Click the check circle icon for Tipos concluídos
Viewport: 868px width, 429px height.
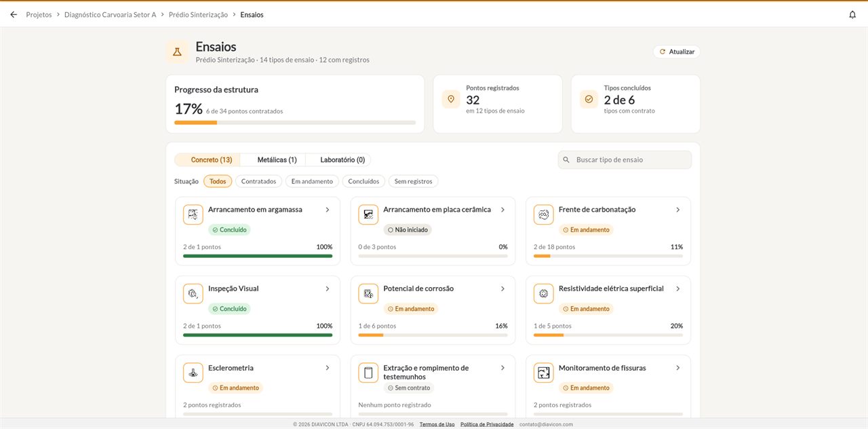pos(589,99)
